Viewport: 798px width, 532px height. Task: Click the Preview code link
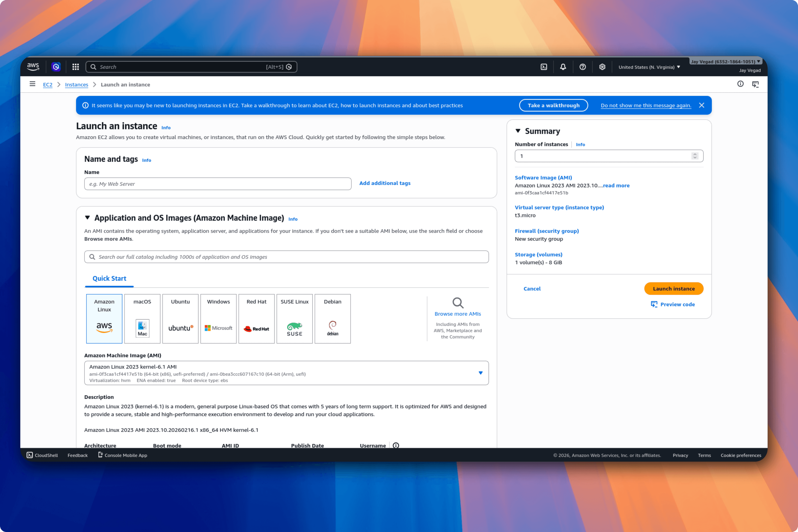coord(673,305)
